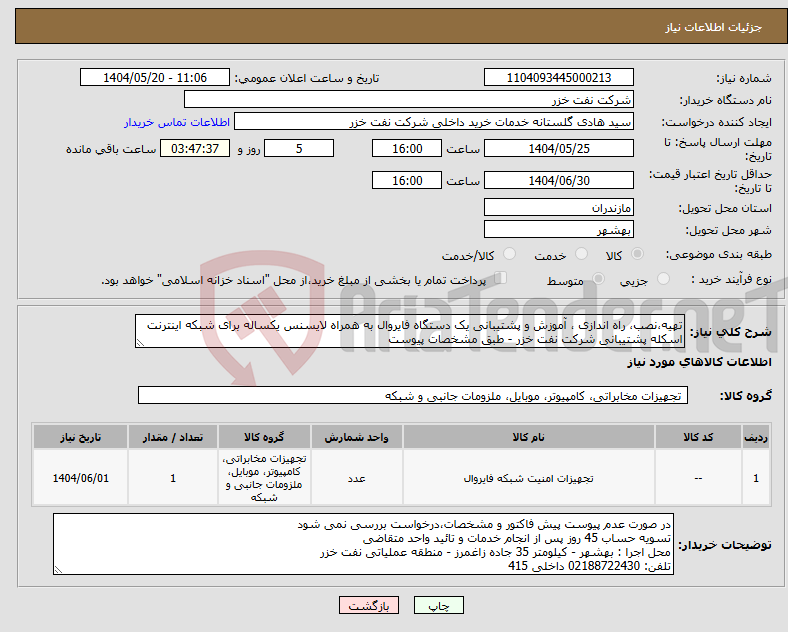
Task: Click the نام کالا column header
Action: [528, 437]
